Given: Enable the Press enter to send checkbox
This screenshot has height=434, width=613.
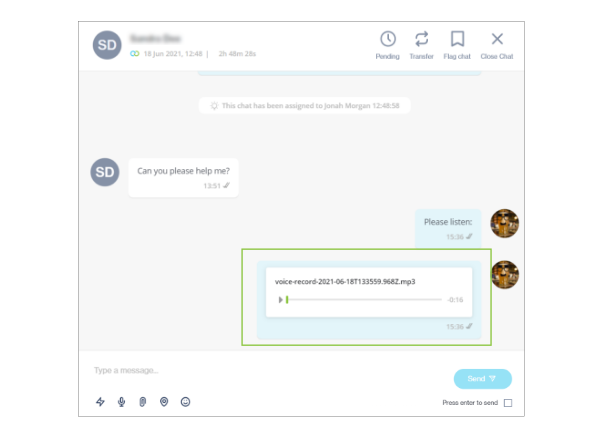Looking at the screenshot, I should [x=508, y=403].
